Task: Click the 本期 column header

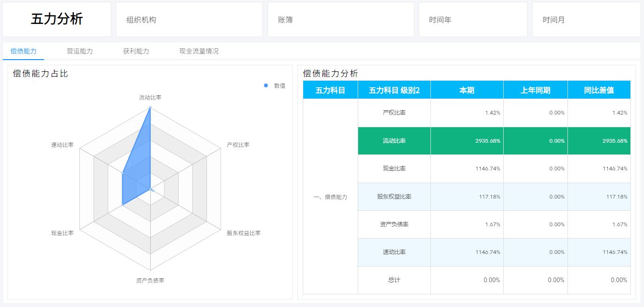Action: coord(467,90)
